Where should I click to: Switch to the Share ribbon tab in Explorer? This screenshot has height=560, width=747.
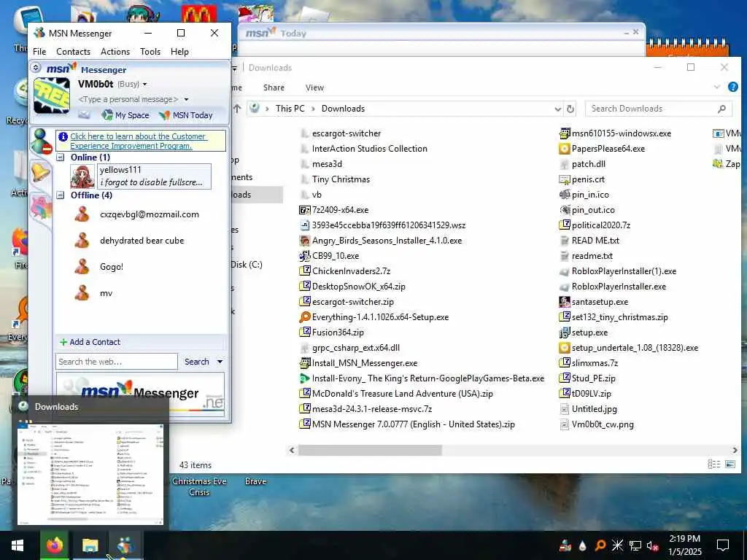(x=274, y=87)
